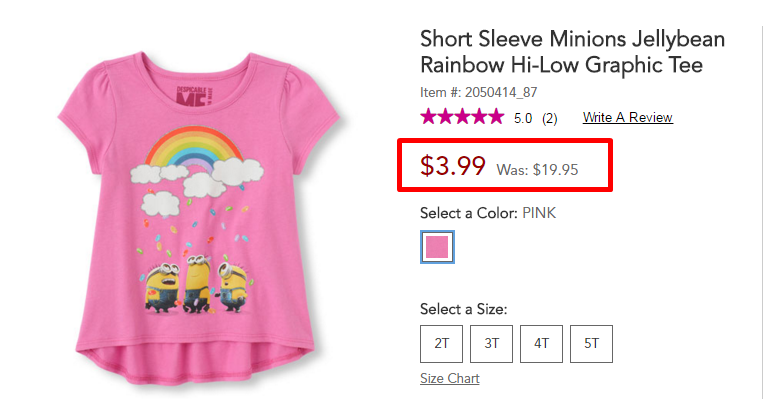
Task: Click the Write A Review link
Action: point(627,117)
